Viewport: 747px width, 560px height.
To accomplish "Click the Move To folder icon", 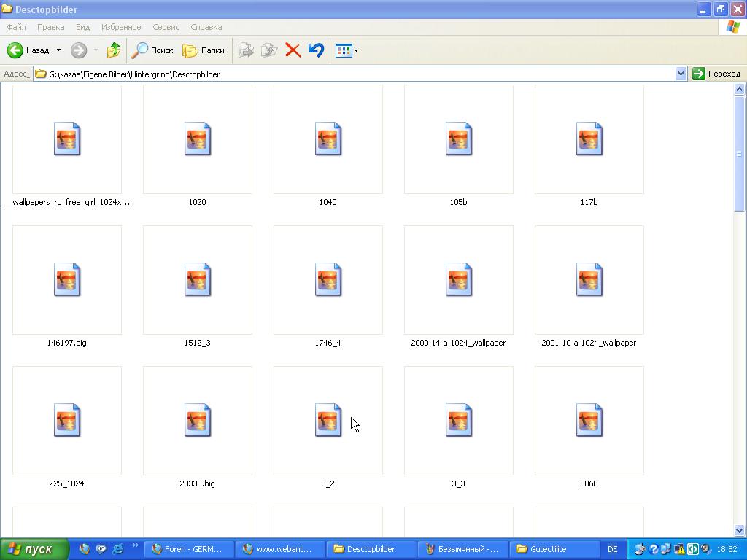I will tap(246, 50).
